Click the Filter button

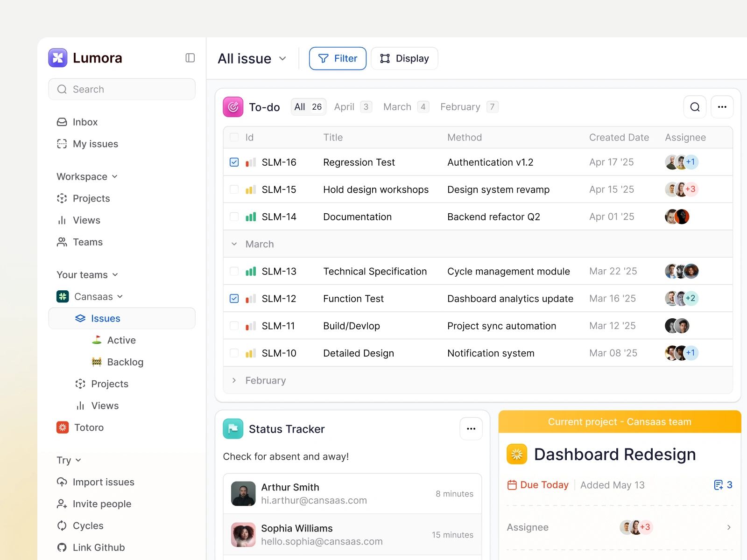point(338,58)
